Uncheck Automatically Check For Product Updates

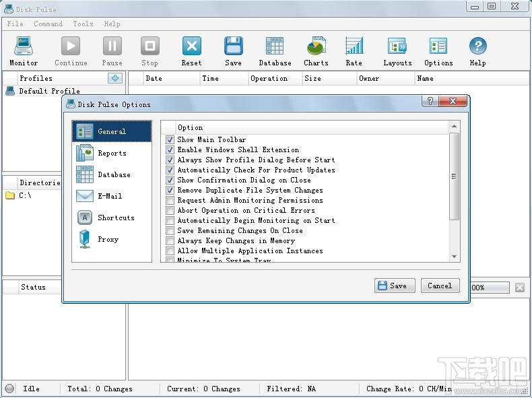170,170
